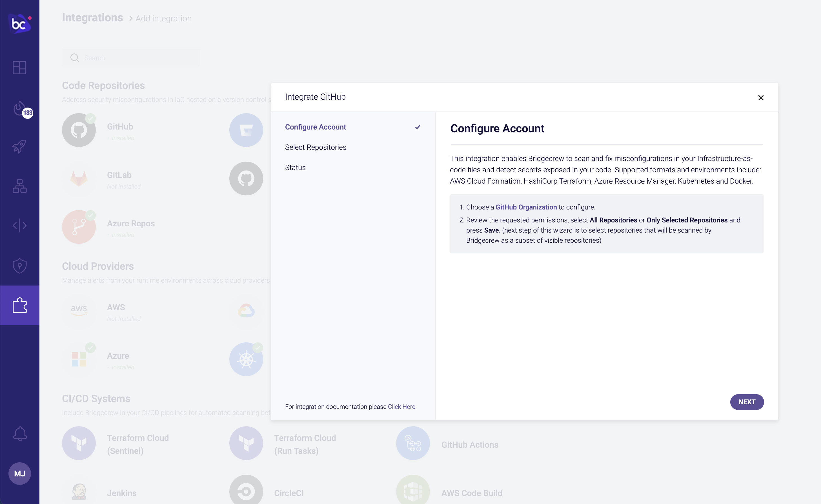Click the NEXT button

pos(747,402)
